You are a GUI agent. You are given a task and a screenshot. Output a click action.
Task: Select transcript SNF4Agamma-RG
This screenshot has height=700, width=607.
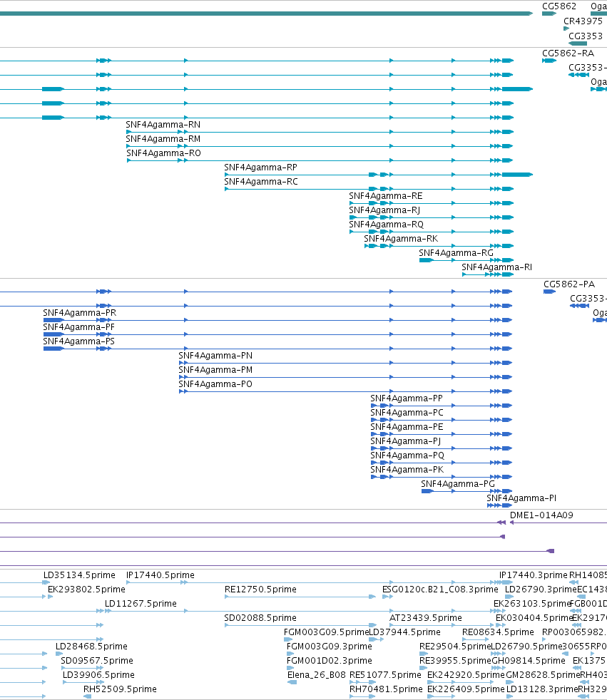point(456,253)
